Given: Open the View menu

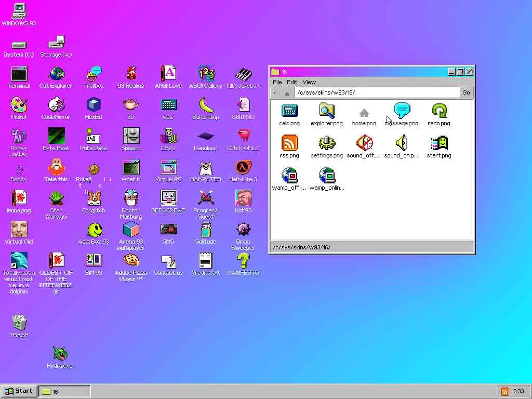Looking at the screenshot, I should pos(309,82).
